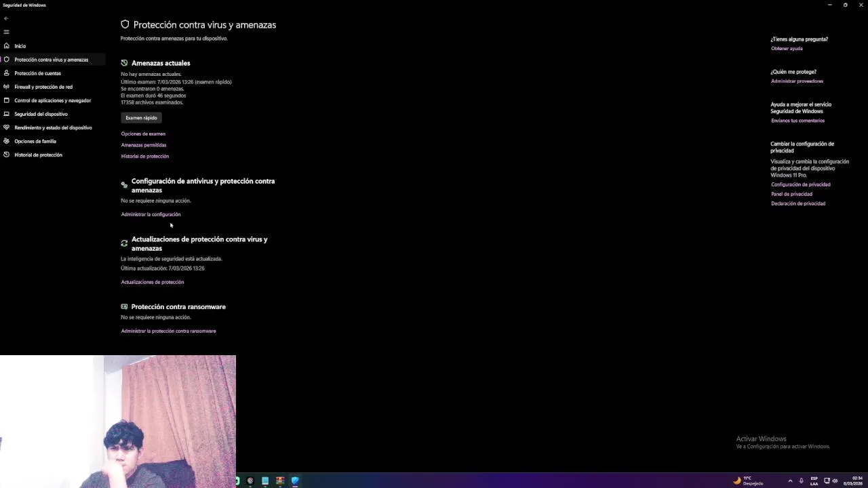Click Administrar proveedores link

[797, 81]
